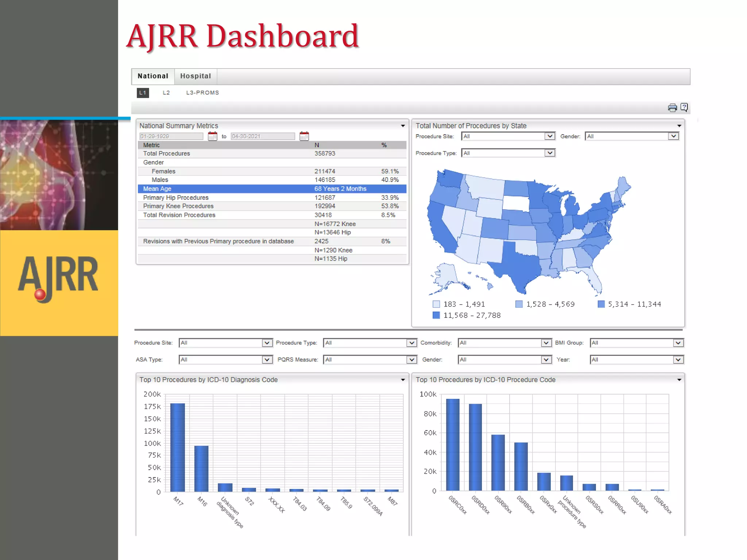
Task: Switch to the National tab
Action: (153, 76)
